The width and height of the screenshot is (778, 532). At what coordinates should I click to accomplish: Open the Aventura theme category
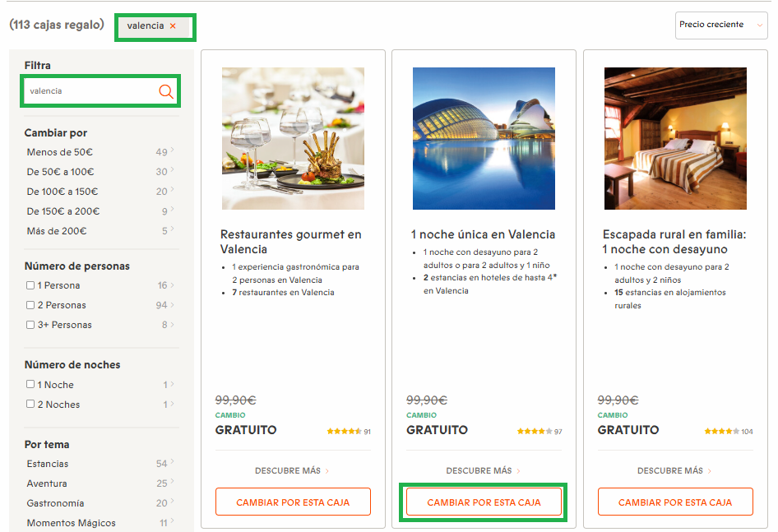coord(47,483)
